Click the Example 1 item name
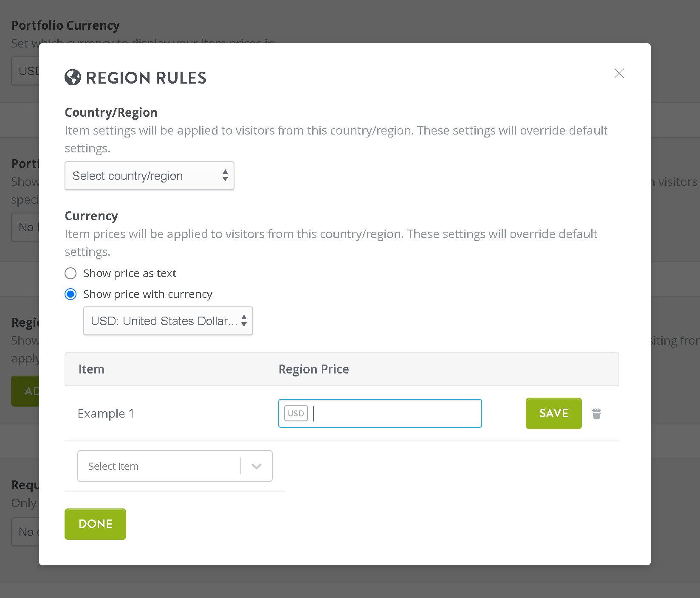 106,413
